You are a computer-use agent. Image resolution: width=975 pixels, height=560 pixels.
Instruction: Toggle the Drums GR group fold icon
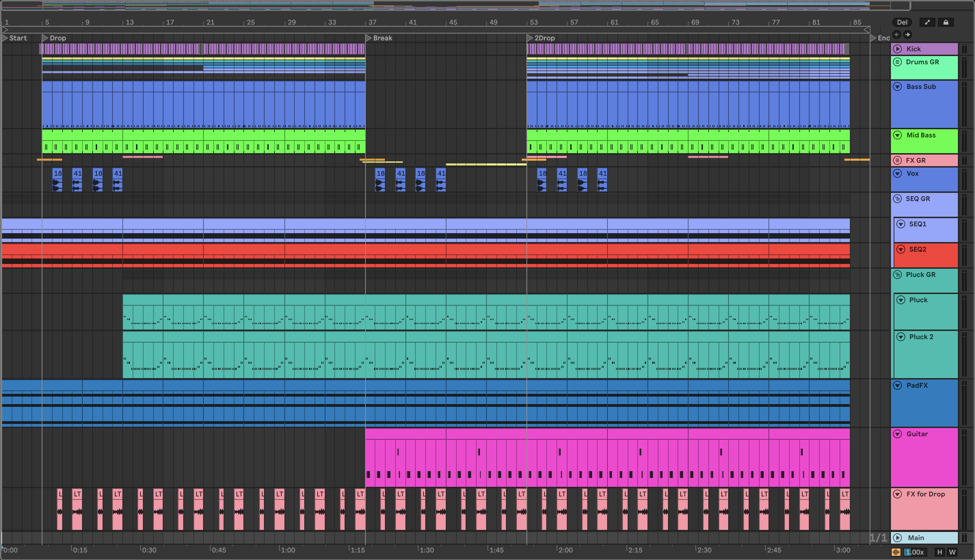(x=897, y=62)
